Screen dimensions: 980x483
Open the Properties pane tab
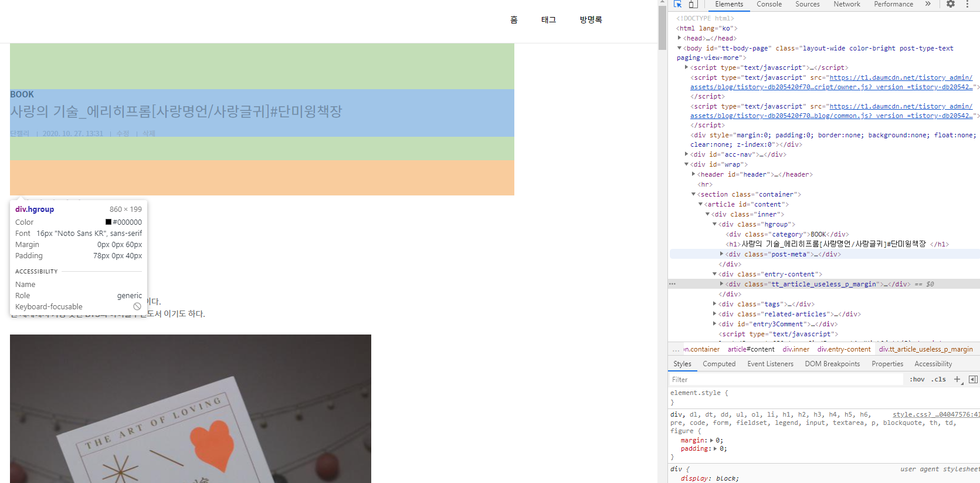[x=887, y=364]
